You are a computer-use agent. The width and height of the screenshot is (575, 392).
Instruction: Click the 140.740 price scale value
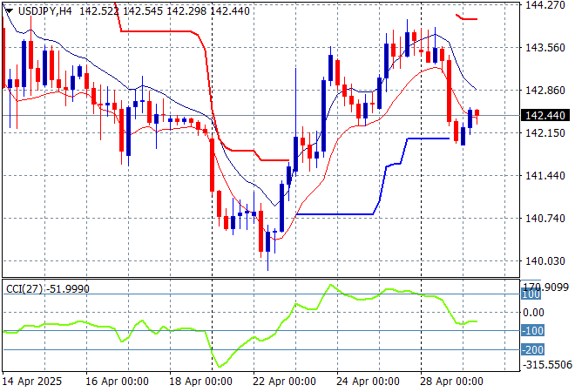pyautogui.click(x=545, y=218)
